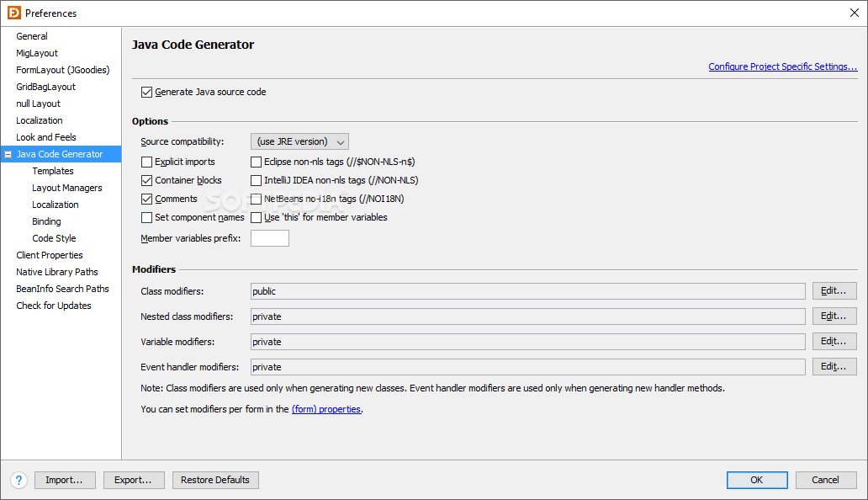Edit the Event handler modifiers
This screenshot has width=868, height=500.
(x=834, y=366)
